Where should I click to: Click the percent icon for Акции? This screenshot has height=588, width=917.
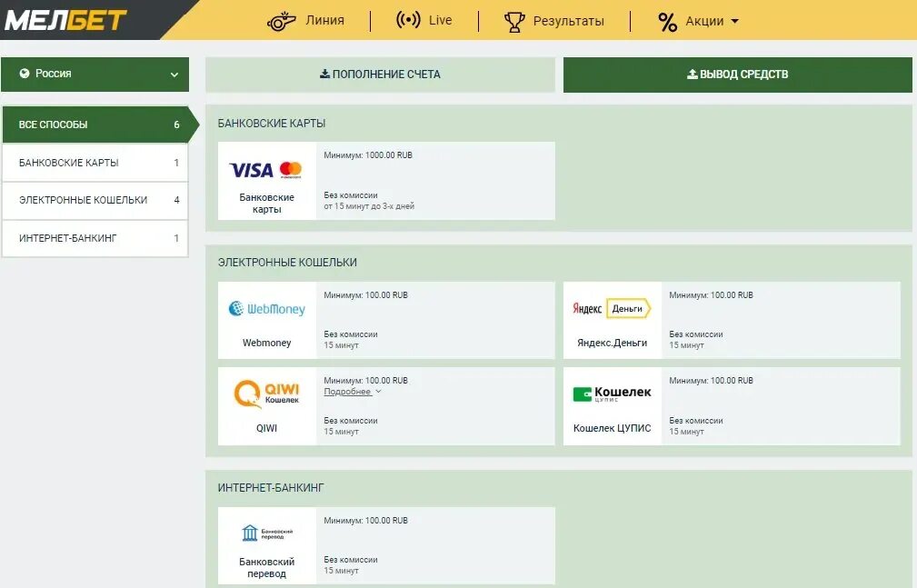click(667, 22)
